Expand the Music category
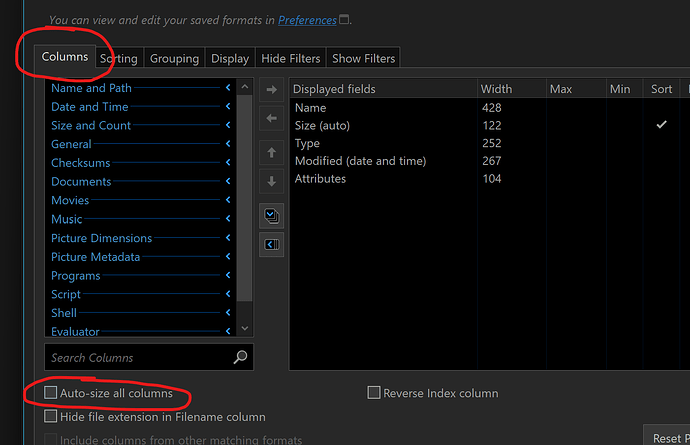This screenshot has height=445, width=690. [x=140, y=219]
